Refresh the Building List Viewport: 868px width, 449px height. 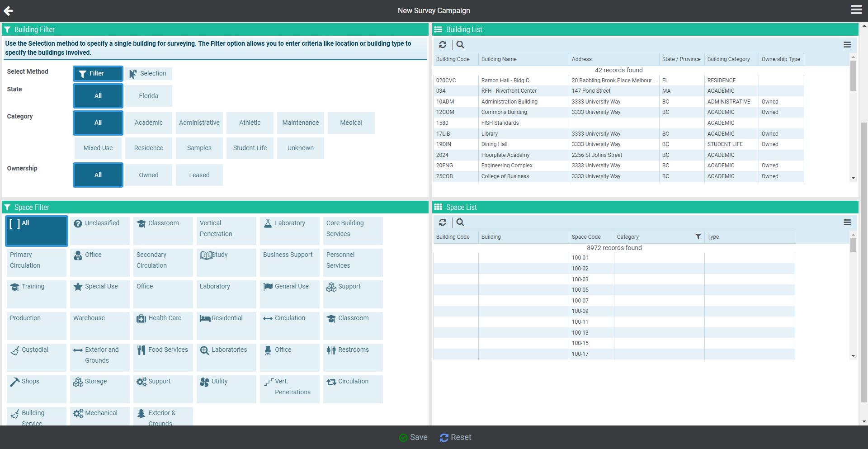click(443, 44)
